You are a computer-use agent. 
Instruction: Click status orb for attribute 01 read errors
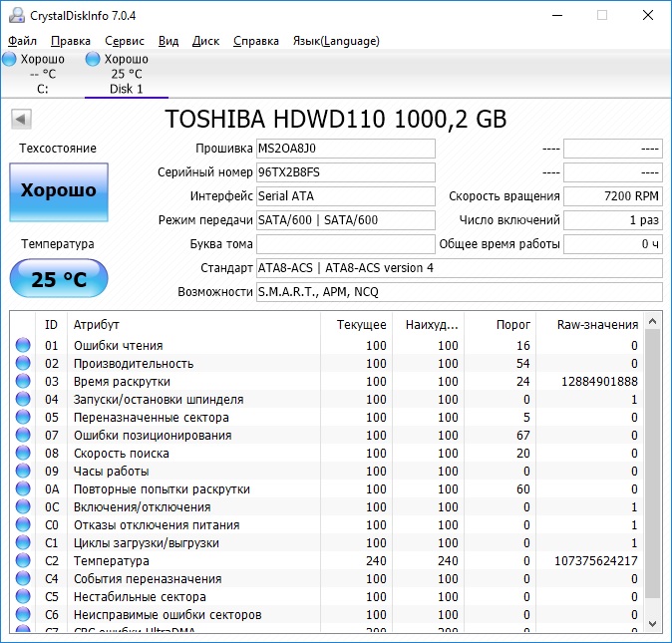pyautogui.click(x=23, y=346)
